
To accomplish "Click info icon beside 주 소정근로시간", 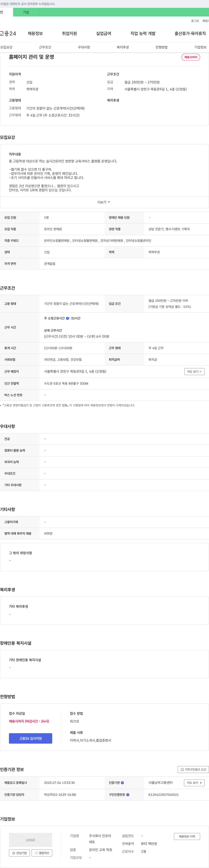I will pos(67,318).
